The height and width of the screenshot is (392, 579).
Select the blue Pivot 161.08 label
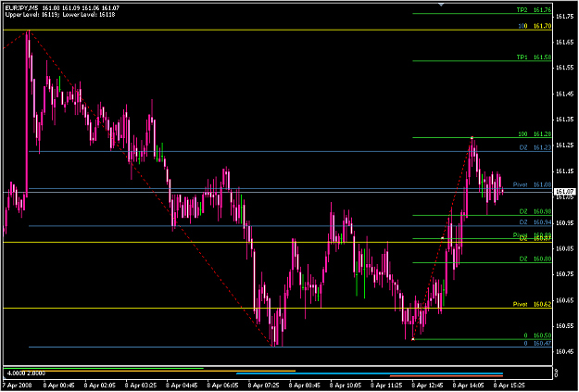[x=532, y=184]
